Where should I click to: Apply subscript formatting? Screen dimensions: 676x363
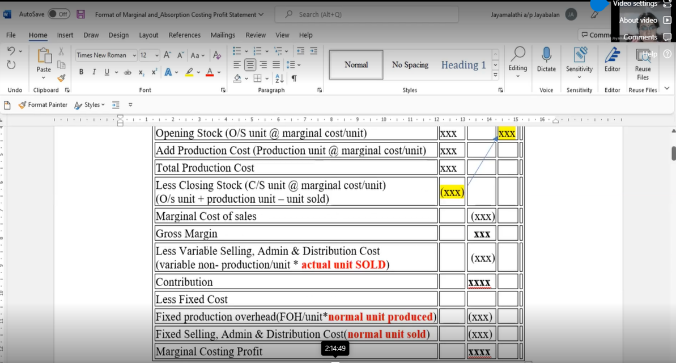[141, 72]
